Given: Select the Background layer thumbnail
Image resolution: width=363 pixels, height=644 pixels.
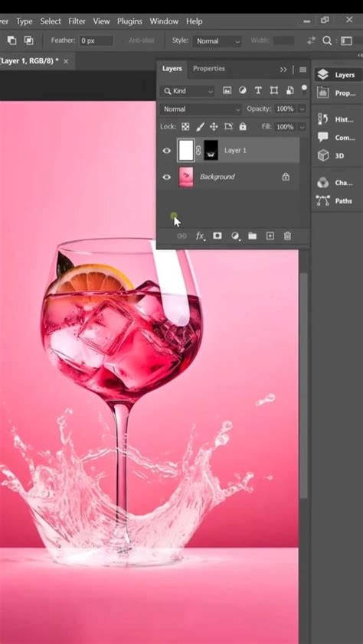Looking at the screenshot, I should point(186,177).
